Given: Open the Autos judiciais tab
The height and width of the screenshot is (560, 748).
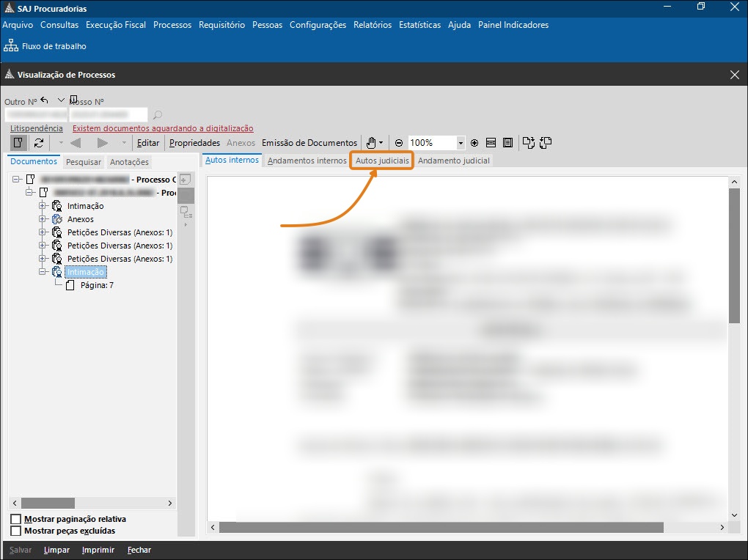Looking at the screenshot, I should [x=382, y=161].
